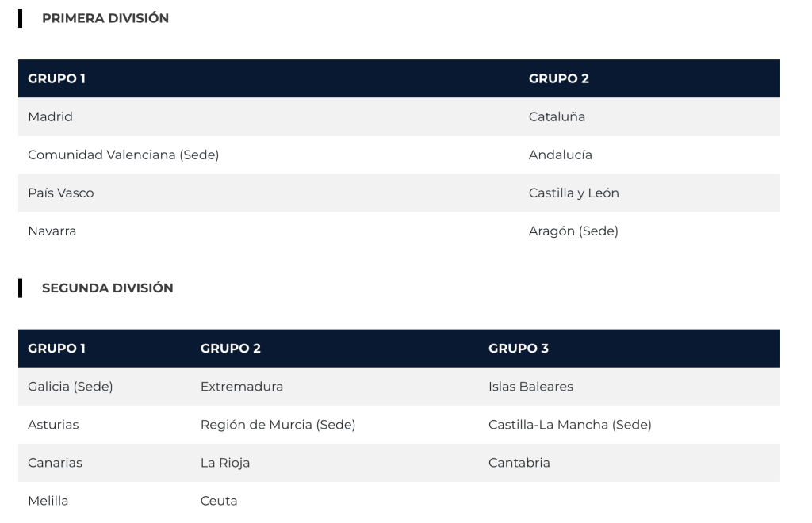Screen dimensions: 812x523
Task: Click on País Vasco row
Action: point(60,193)
